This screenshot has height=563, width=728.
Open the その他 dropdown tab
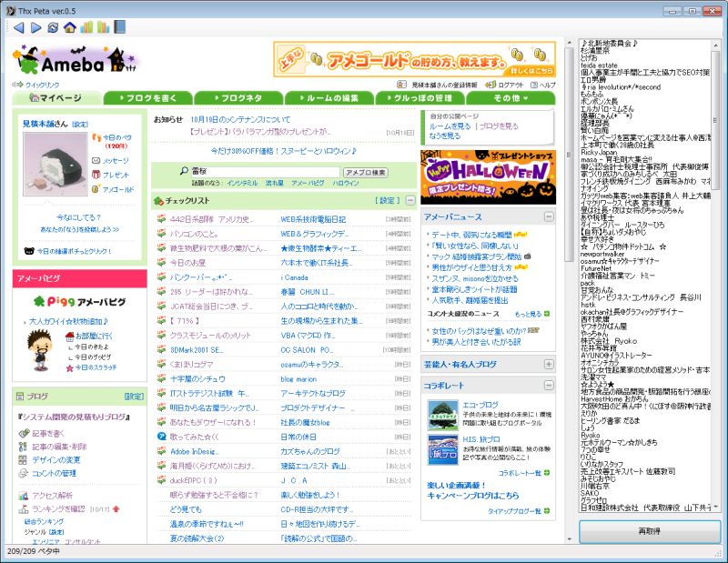click(x=510, y=98)
